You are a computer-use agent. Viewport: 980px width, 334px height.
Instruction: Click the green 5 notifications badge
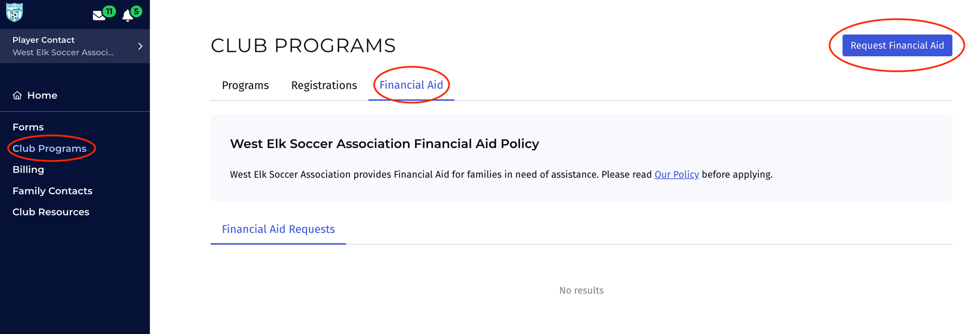click(x=136, y=11)
